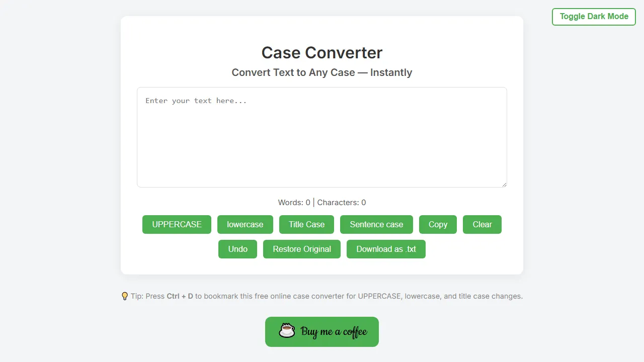Click the subtitle Convert Text to Any Case
The width and height of the screenshot is (644, 362).
[x=321, y=72]
